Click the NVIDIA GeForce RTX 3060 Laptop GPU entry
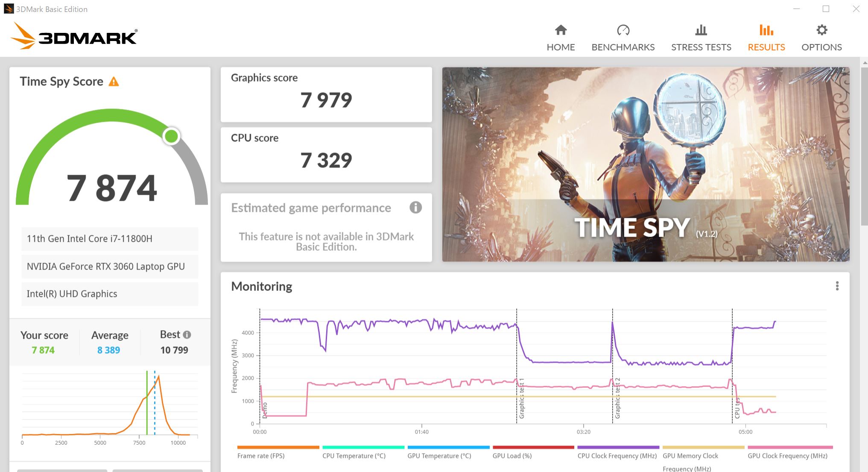Screen dimensions: 868x472 pyautogui.click(x=110, y=267)
